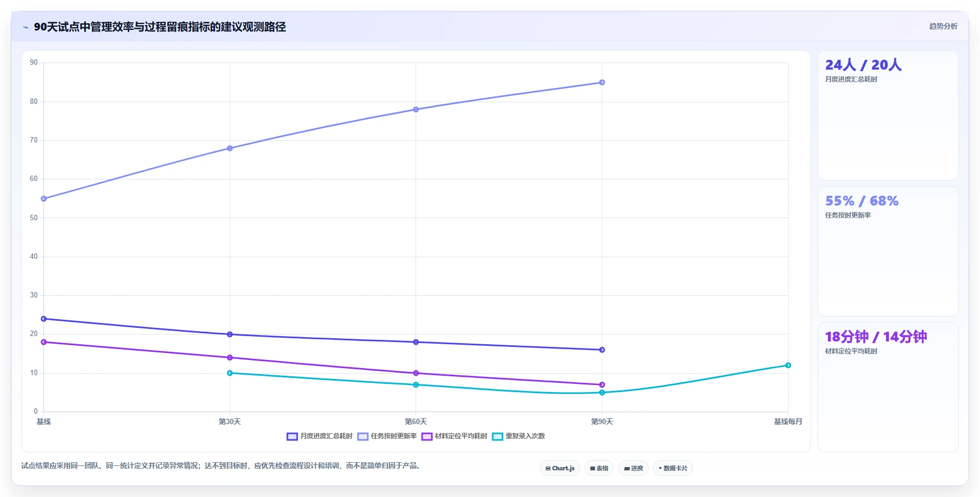Screen dimensions: 980x497
Task: Click the teal line point at 第60天 (7)
Action: click(416, 385)
